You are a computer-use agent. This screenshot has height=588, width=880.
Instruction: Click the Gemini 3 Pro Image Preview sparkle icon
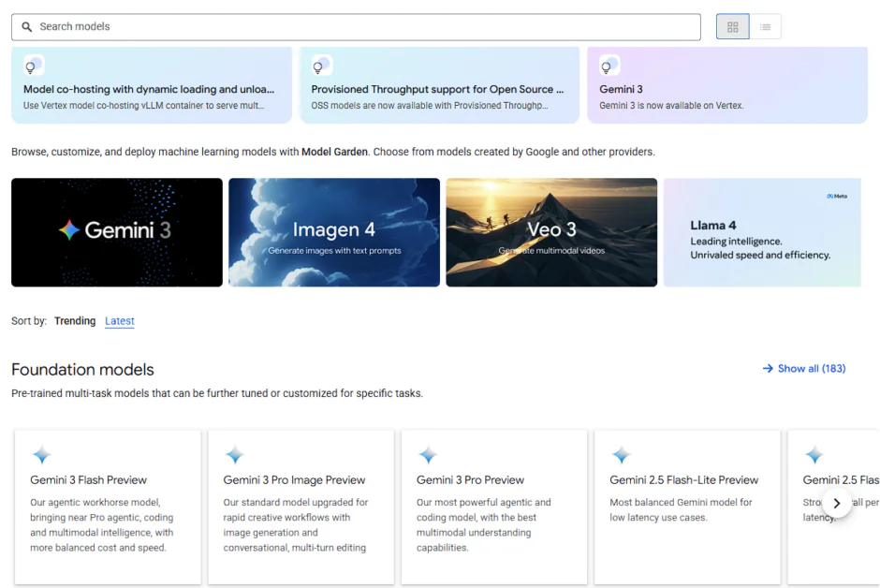pyautogui.click(x=235, y=455)
